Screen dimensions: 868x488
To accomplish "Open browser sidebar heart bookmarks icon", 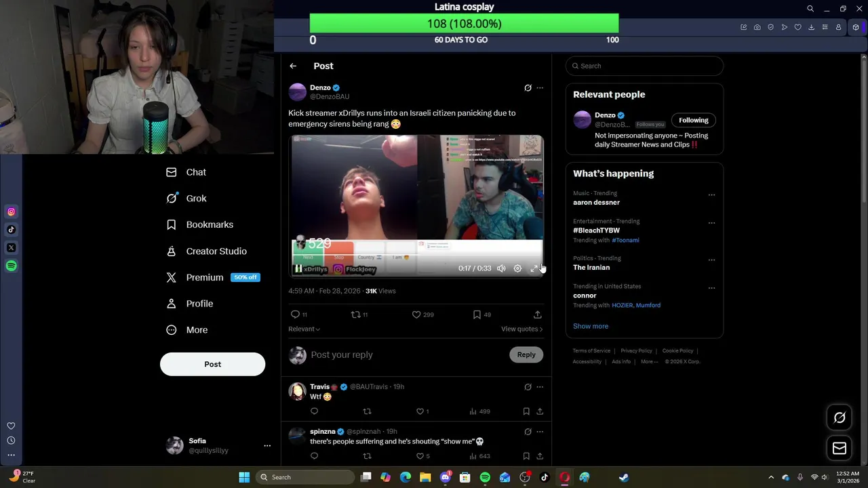I will click(11, 426).
